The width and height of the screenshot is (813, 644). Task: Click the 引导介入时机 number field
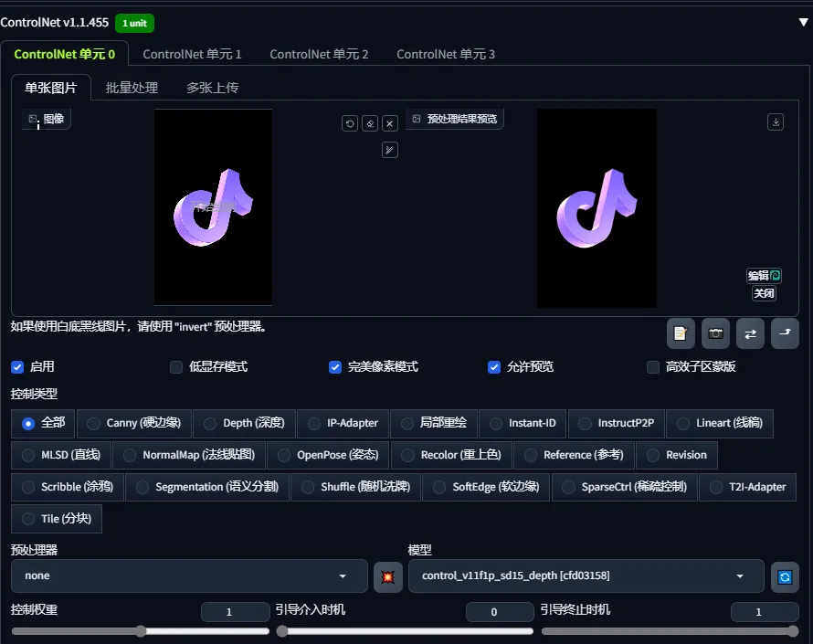tap(500, 612)
